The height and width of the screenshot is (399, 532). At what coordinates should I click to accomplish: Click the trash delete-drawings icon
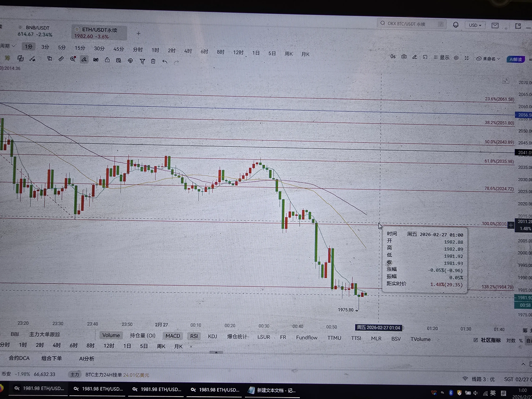(153, 61)
